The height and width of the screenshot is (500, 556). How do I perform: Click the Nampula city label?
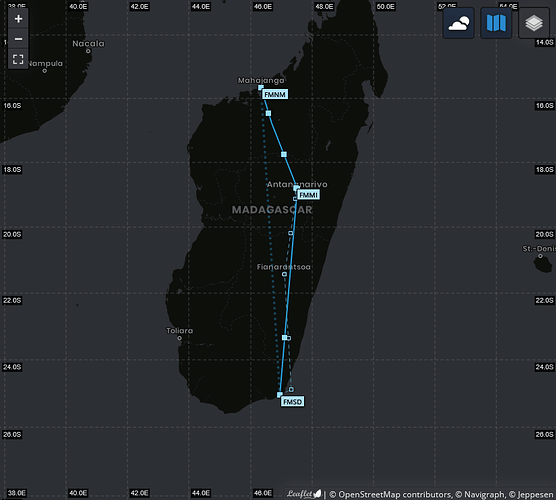pyautogui.click(x=45, y=63)
